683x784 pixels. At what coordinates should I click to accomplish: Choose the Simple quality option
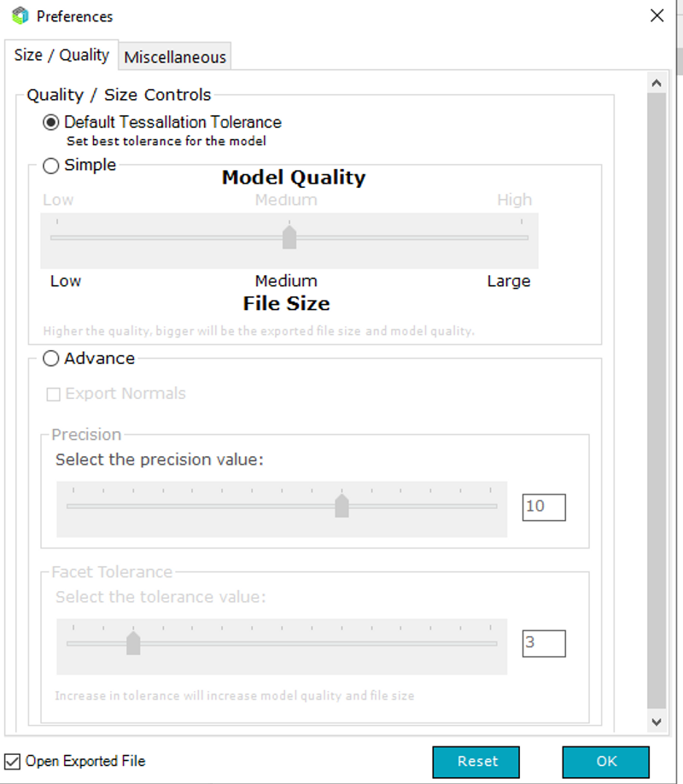(x=51, y=166)
